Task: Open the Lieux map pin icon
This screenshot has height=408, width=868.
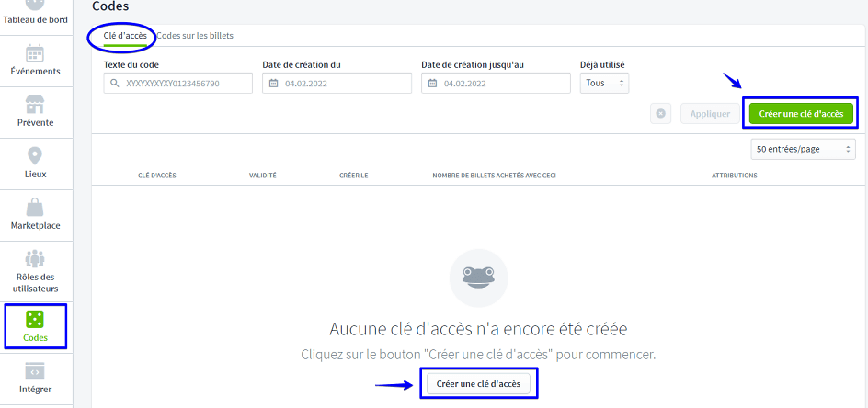Action: [x=35, y=155]
